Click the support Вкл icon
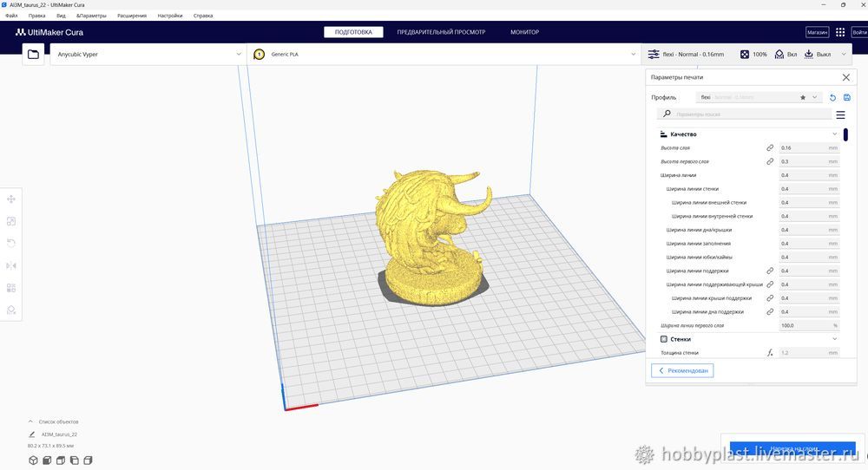Viewport: 868px width, 470px height. pos(779,54)
